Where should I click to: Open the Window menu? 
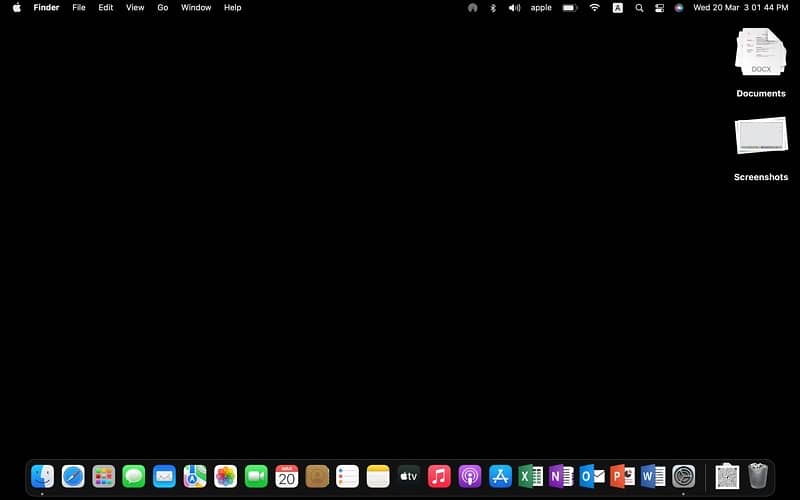coord(196,8)
